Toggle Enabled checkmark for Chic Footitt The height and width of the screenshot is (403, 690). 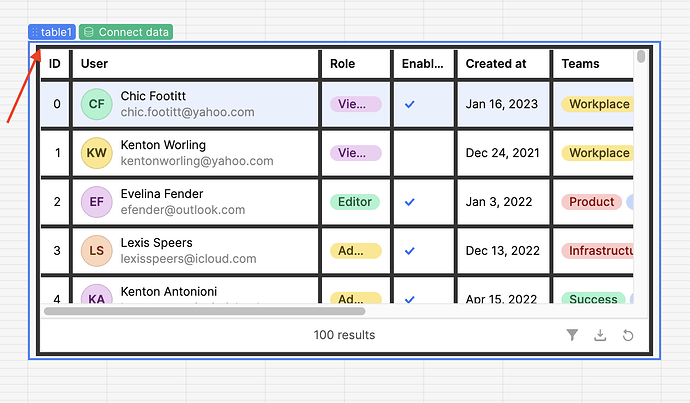click(409, 104)
